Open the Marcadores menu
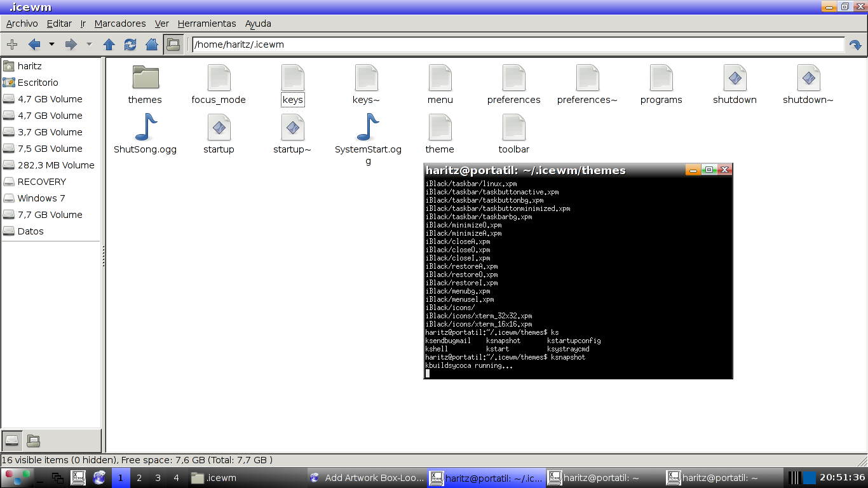The height and width of the screenshot is (488, 868). 120,24
